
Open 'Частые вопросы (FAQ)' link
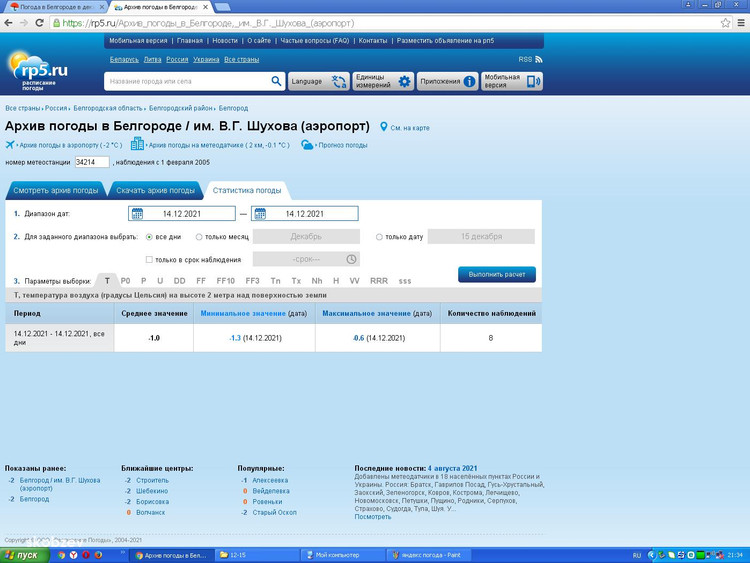point(314,41)
